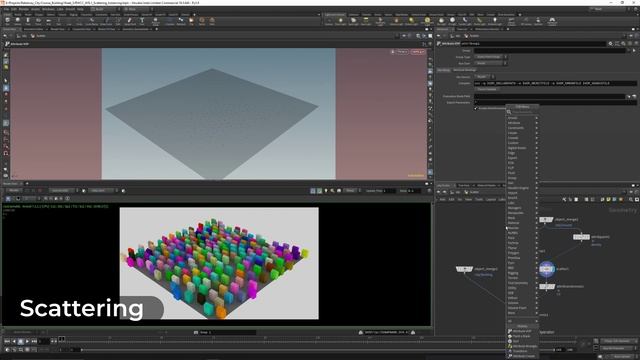Open the network editor Tools menu
Screen dimensions: 640x360
(x=479, y=200)
